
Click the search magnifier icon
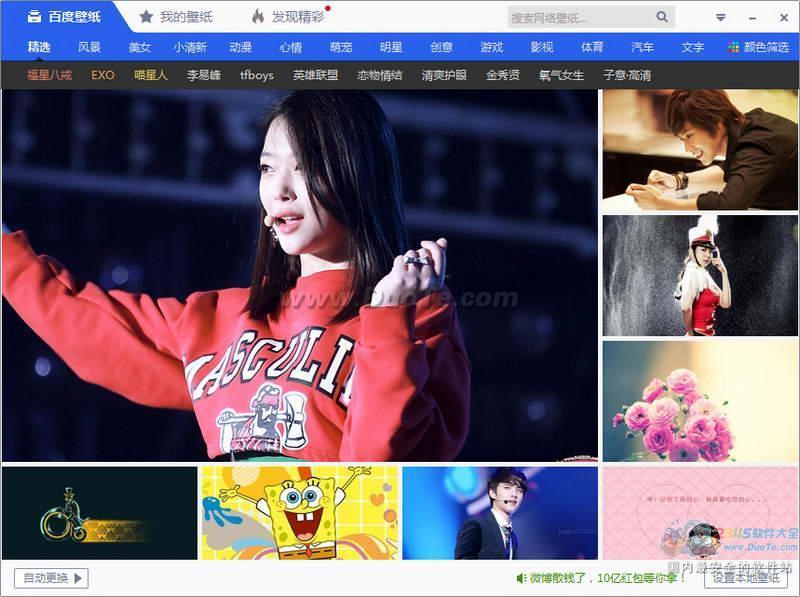[662, 17]
